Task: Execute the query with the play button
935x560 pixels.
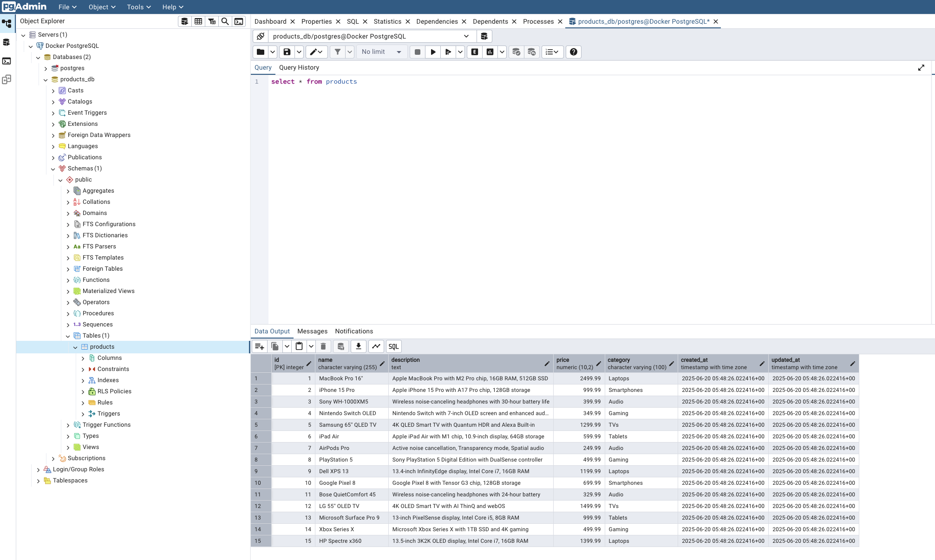Action: click(x=433, y=52)
